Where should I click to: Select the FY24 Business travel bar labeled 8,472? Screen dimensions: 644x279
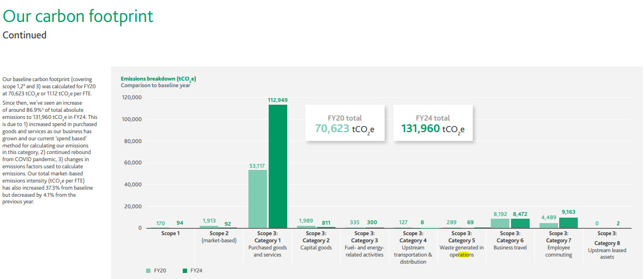click(520, 223)
